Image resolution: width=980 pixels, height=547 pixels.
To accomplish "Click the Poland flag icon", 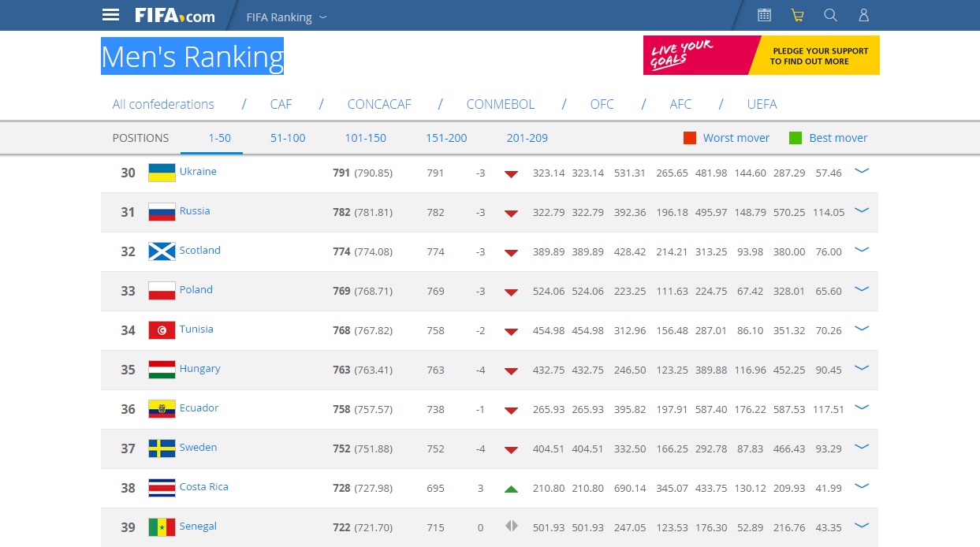I will (x=162, y=291).
